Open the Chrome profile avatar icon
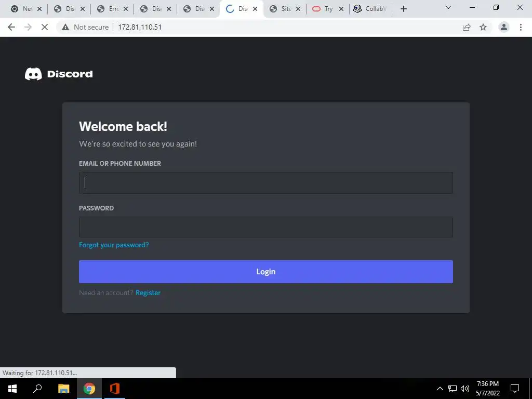 click(504, 27)
